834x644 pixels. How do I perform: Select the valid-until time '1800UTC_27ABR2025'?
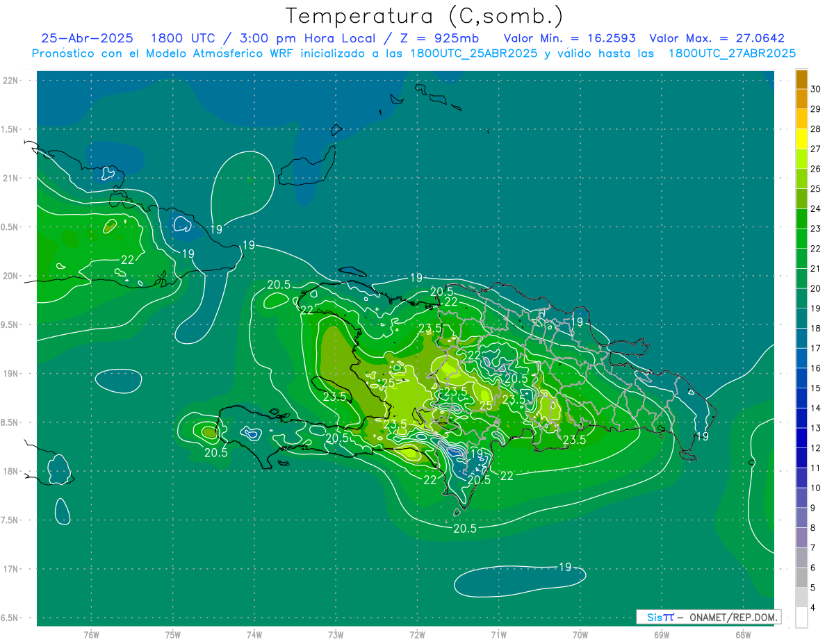(x=732, y=53)
